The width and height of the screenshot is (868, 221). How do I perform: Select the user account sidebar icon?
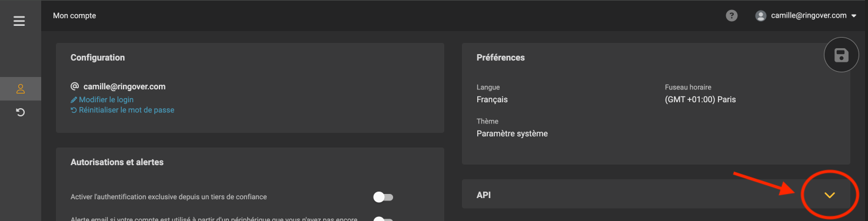(x=21, y=89)
